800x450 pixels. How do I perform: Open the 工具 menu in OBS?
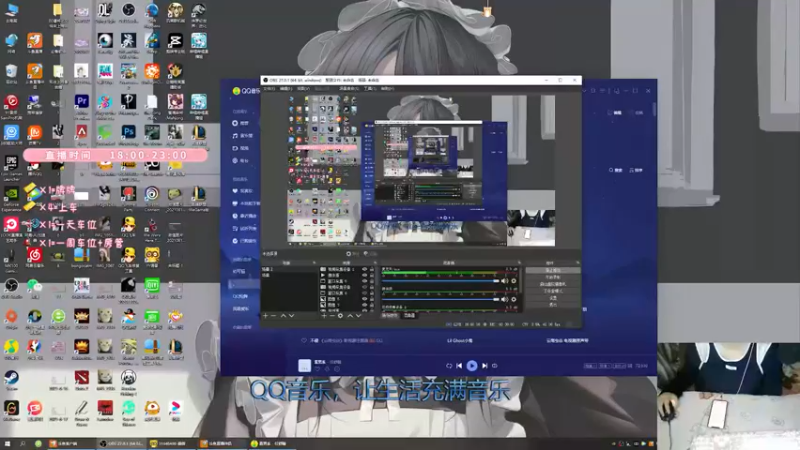369,89
